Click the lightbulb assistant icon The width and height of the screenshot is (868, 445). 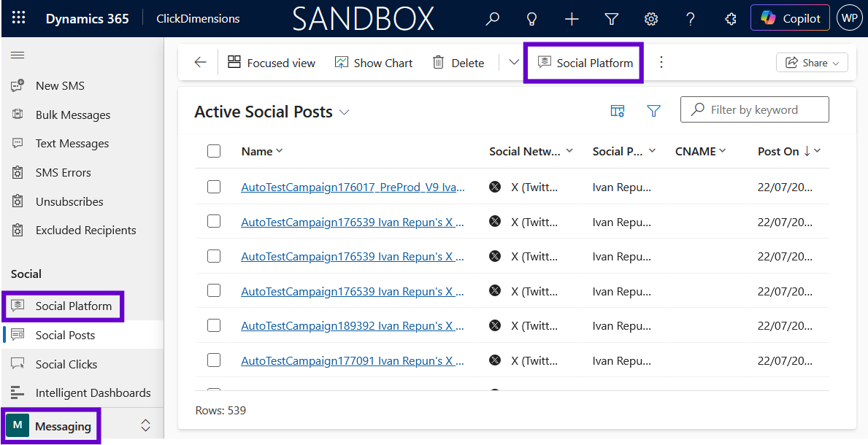coord(532,19)
